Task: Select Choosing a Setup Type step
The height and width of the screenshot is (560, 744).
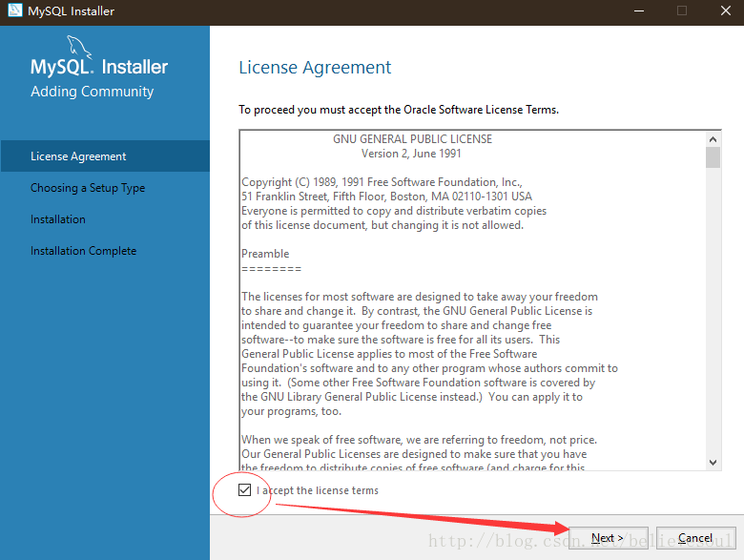Action: tap(88, 188)
